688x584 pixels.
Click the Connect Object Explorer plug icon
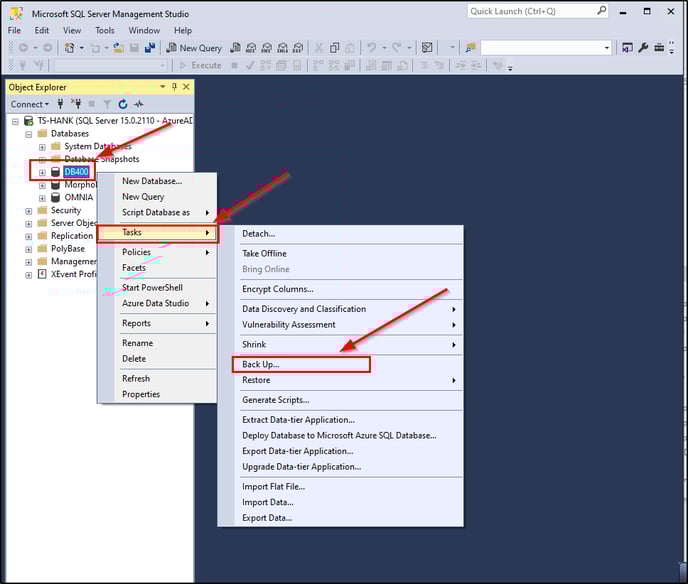[x=61, y=104]
